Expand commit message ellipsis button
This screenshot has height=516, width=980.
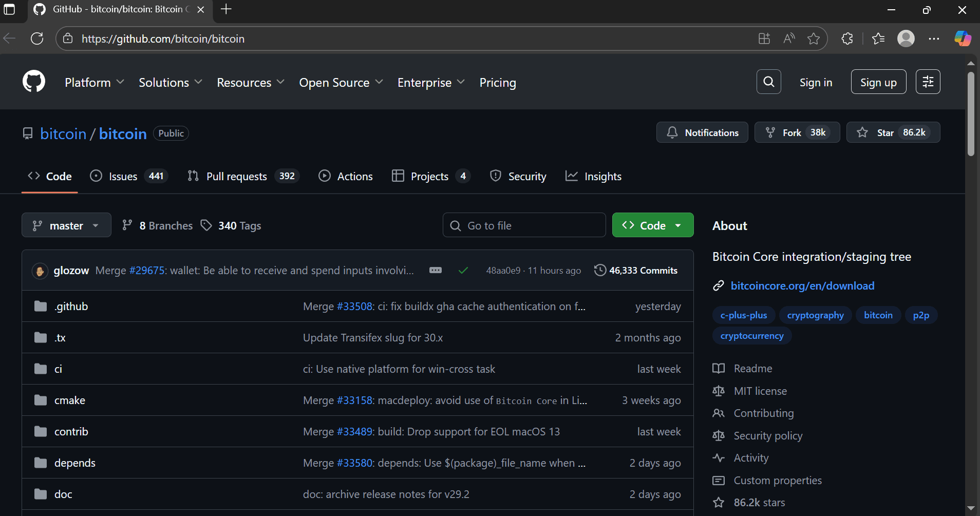click(x=436, y=270)
